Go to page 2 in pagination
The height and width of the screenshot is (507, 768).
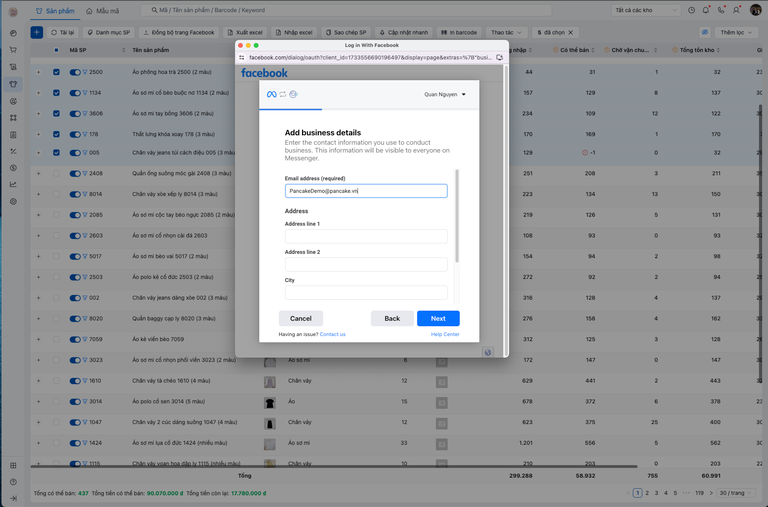tap(649, 493)
